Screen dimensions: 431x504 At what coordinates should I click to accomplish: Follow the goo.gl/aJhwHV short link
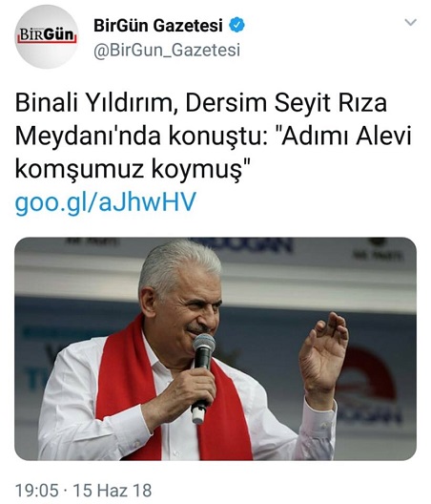[105, 202]
